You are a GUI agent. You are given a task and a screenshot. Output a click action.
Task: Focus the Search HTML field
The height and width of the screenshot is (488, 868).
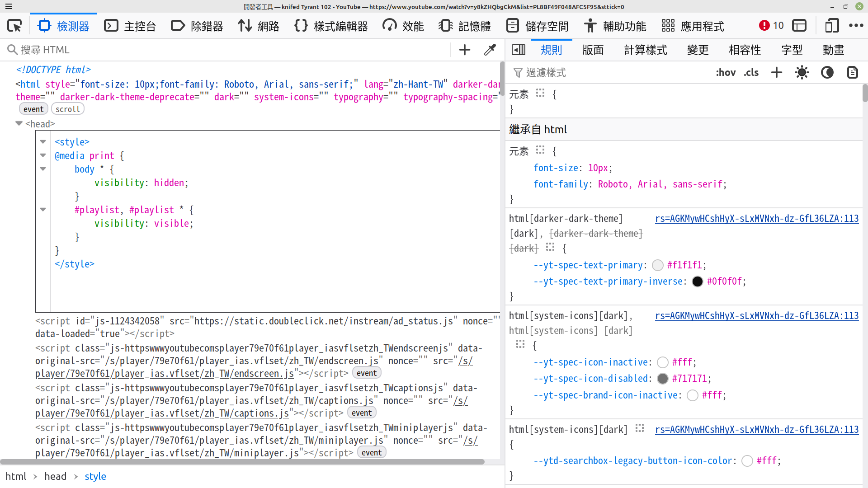pos(226,50)
